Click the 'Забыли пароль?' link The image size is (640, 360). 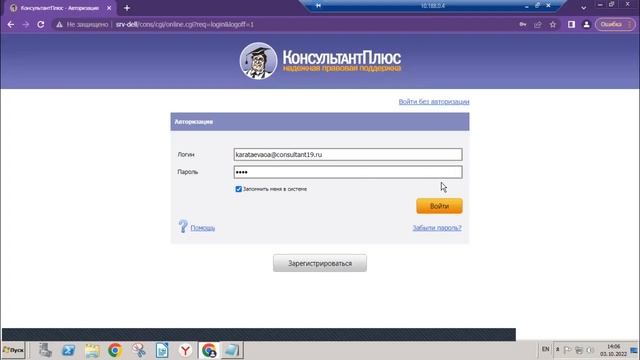437,228
